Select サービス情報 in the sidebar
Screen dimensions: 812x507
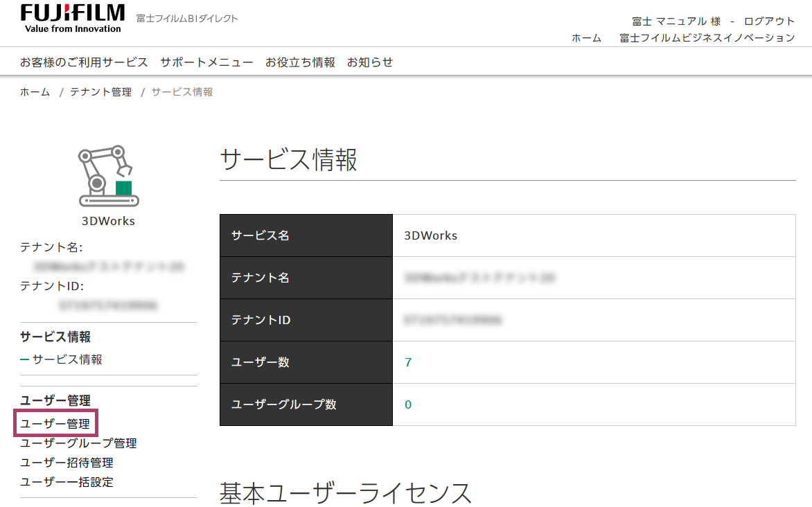67,359
